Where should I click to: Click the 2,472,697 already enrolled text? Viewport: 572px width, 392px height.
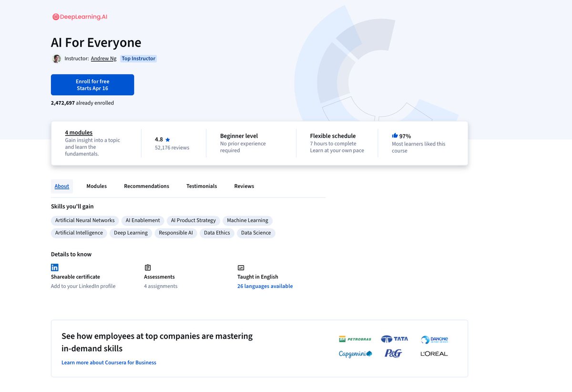tap(82, 103)
